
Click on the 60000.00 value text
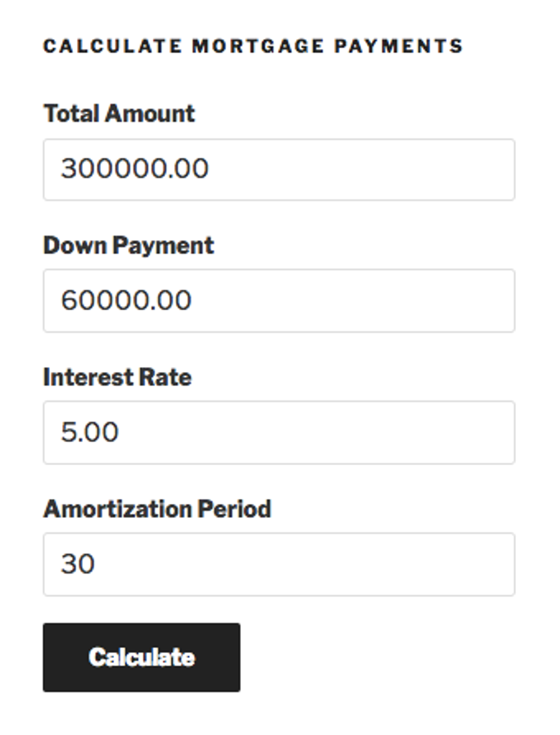(126, 300)
